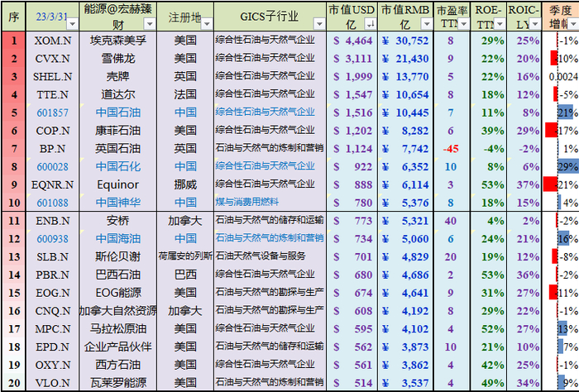
Task: Select the 煤与消费用燃料 industry cell
Action: point(270,203)
